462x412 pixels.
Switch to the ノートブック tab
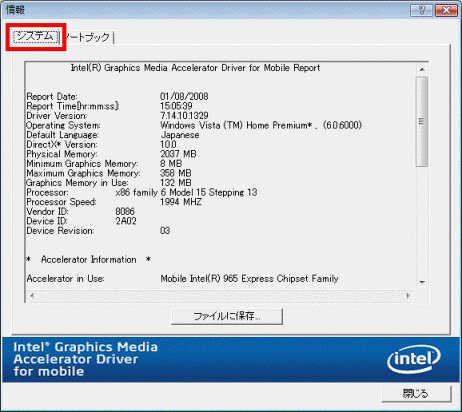(88, 37)
